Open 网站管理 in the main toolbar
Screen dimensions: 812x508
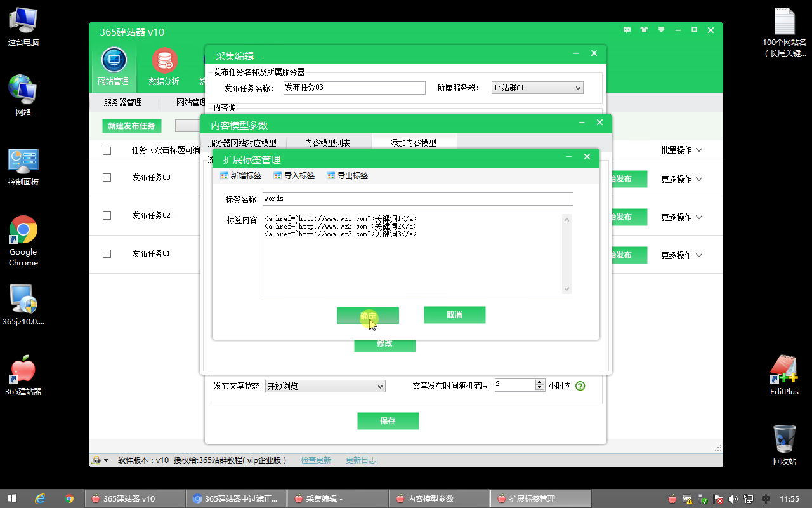pos(114,68)
